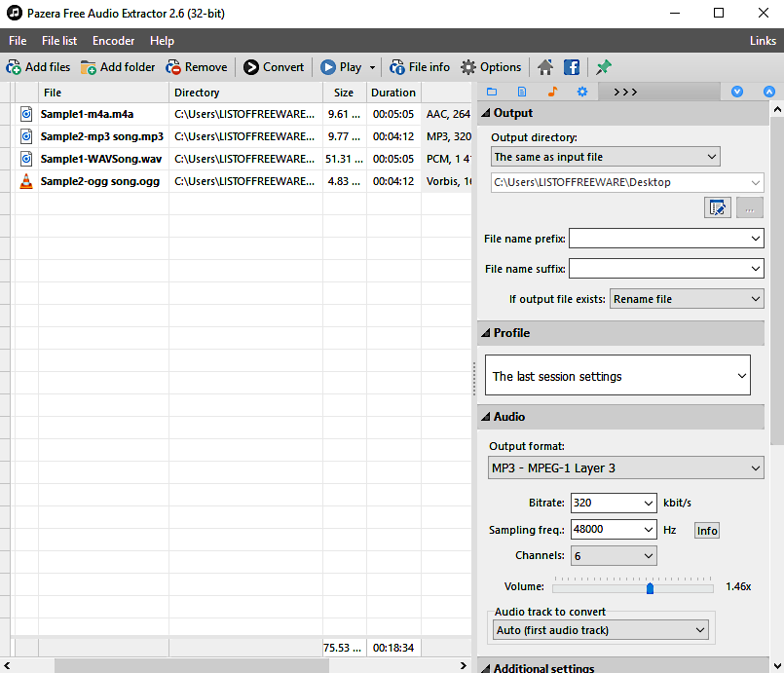784x673 pixels.
Task: Click the Sample1-m4a.m4a file type icon
Action: tap(26, 114)
